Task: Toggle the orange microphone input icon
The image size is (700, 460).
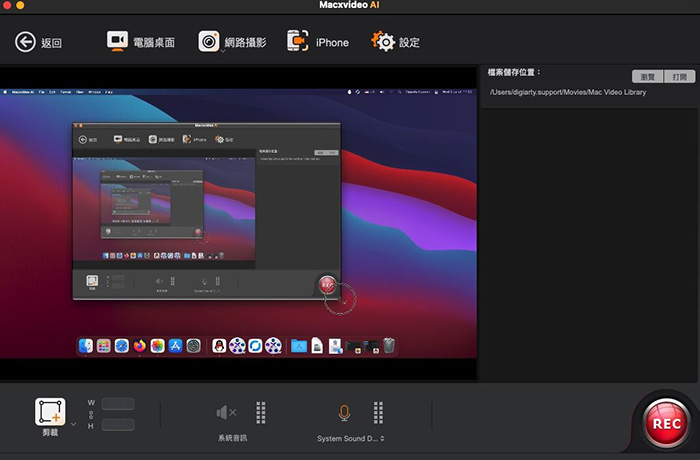Action: [x=344, y=413]
